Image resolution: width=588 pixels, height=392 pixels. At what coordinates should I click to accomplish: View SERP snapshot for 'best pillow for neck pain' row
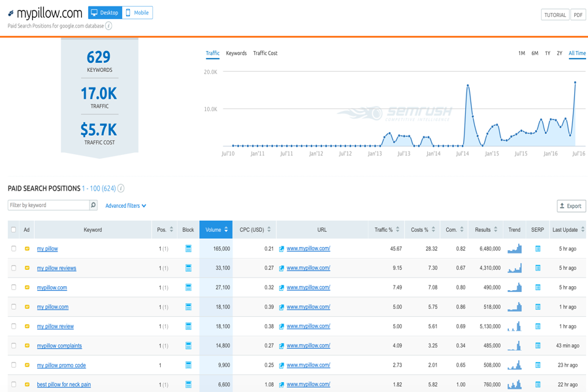click(x=538, y=384)
